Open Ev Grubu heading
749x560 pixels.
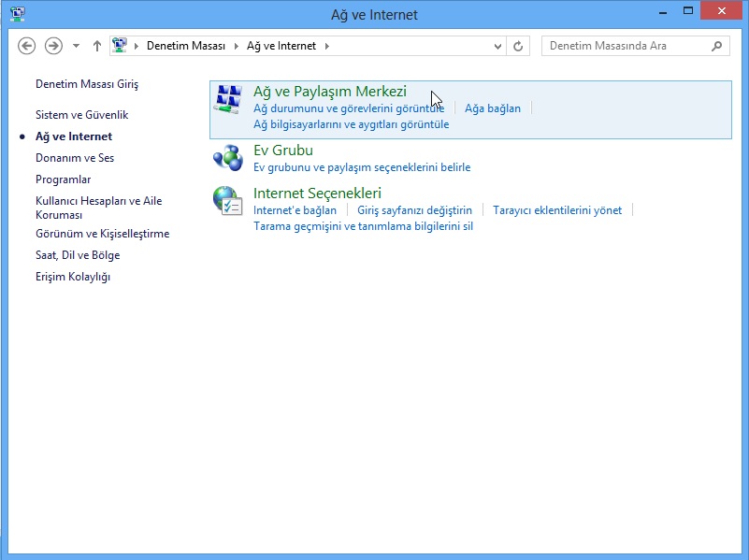(282, 150)
